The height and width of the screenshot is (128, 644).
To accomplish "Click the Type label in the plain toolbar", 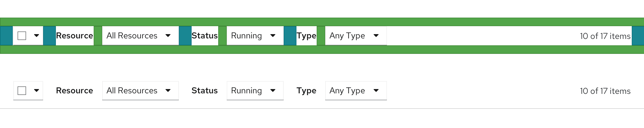I will click(306, 91).
